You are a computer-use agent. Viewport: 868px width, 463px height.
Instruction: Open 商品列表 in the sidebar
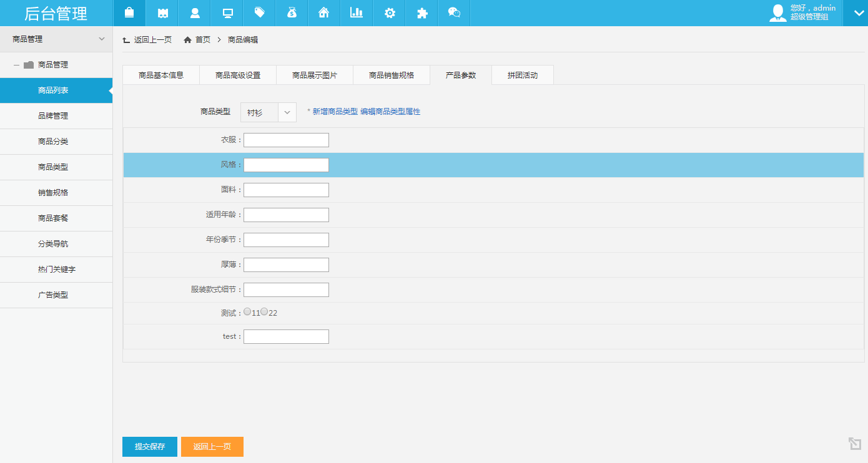click(x=56, y=90)
